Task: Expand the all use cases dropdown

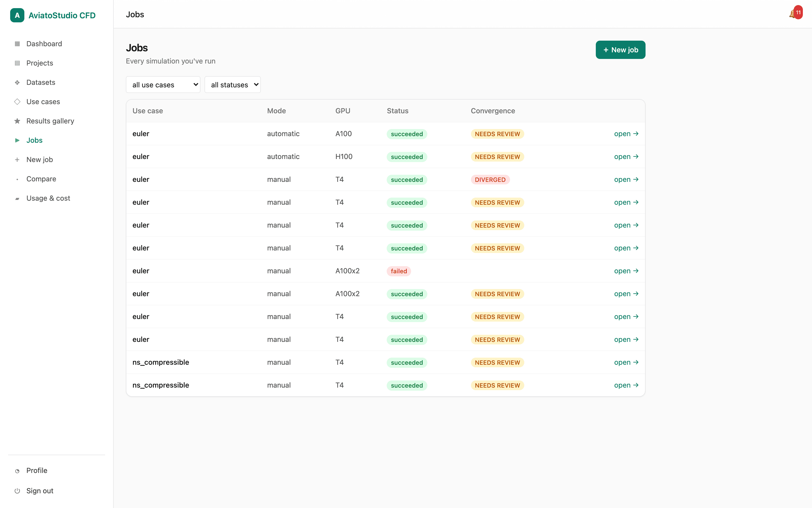Action: (163, 85)
